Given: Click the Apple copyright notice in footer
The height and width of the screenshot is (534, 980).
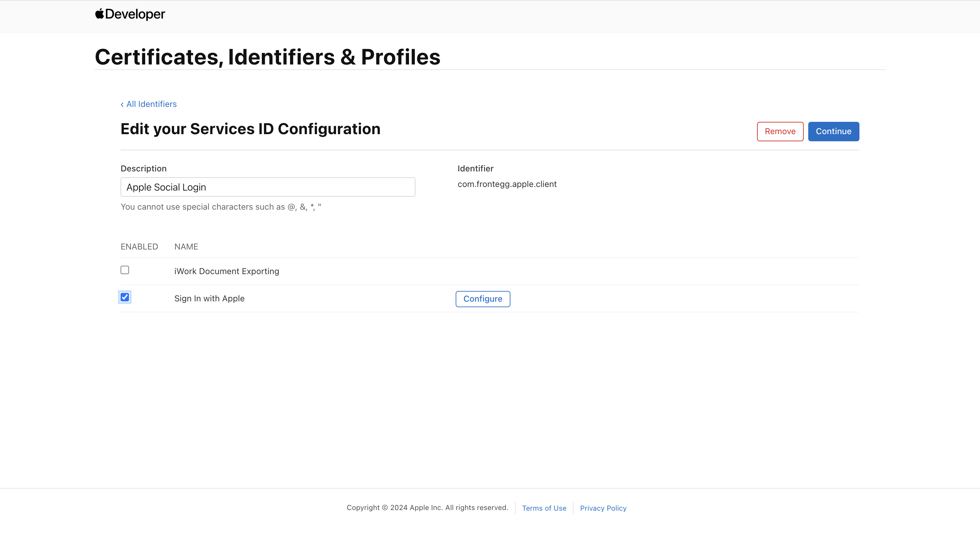Looking at the screenshot, I should pos(427,508).
